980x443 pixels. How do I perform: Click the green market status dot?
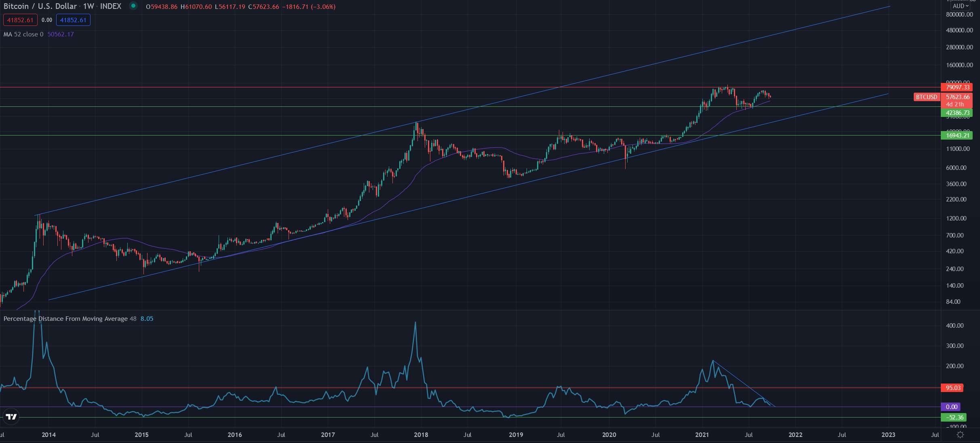(133, 6)
